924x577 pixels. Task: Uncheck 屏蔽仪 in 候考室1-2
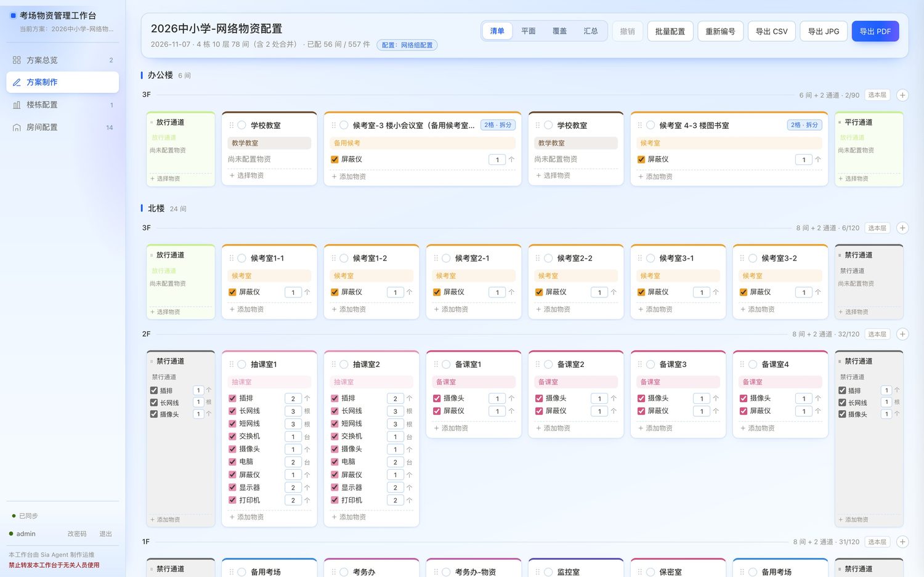(x=334, y=293)
